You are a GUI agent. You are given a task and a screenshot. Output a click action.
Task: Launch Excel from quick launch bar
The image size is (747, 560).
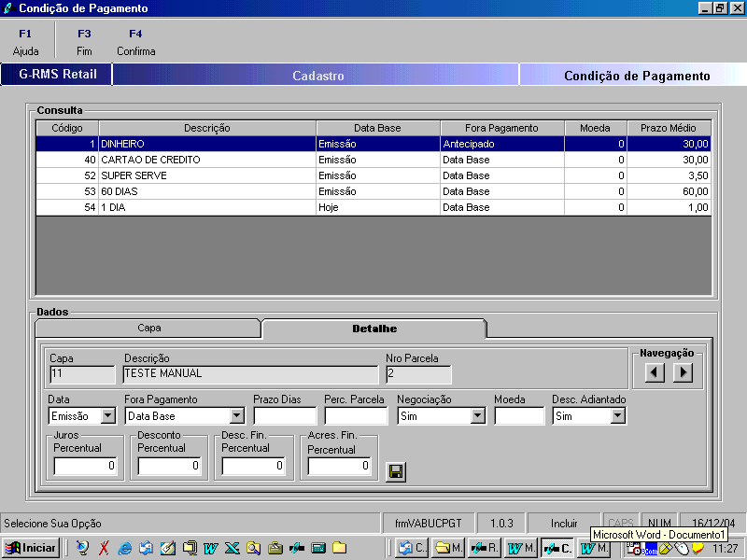pyautogui.click(x=231, y=548)
